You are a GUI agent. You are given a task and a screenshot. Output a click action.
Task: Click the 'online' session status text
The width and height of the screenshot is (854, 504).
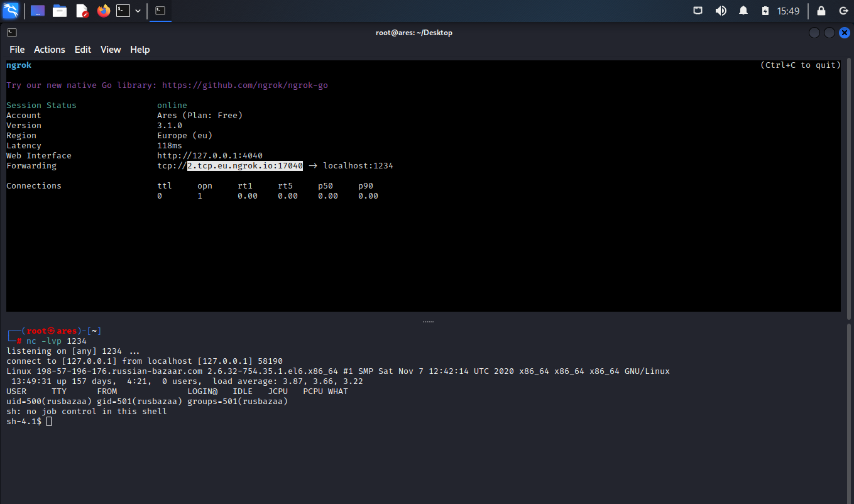[172, 106]
